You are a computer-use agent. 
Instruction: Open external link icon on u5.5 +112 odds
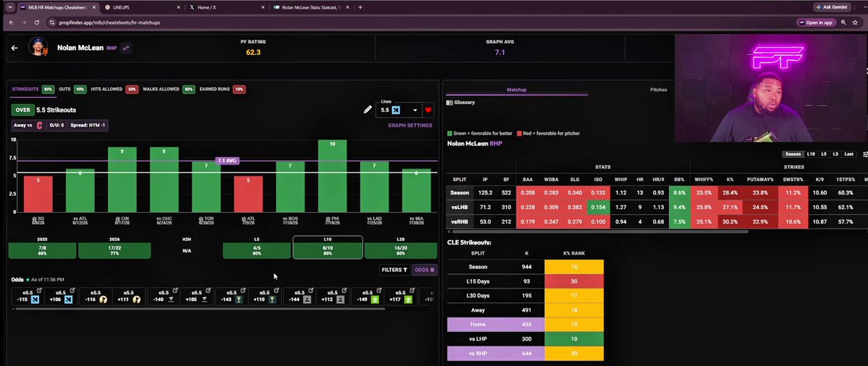[x=345, y=291]
